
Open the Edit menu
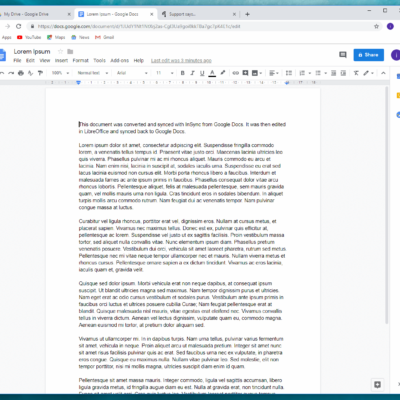30,60
